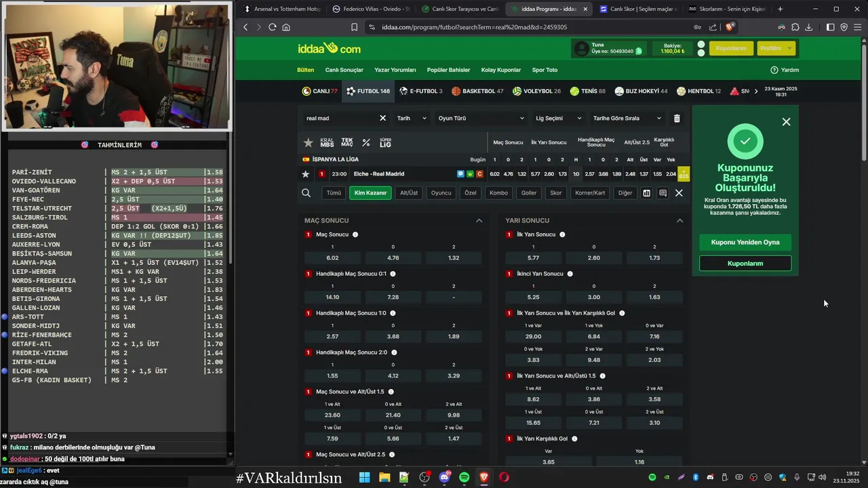This screenshot has width=868, height=488.
Task: Open Popüler Bahisler menu
Action: (448, 70)
